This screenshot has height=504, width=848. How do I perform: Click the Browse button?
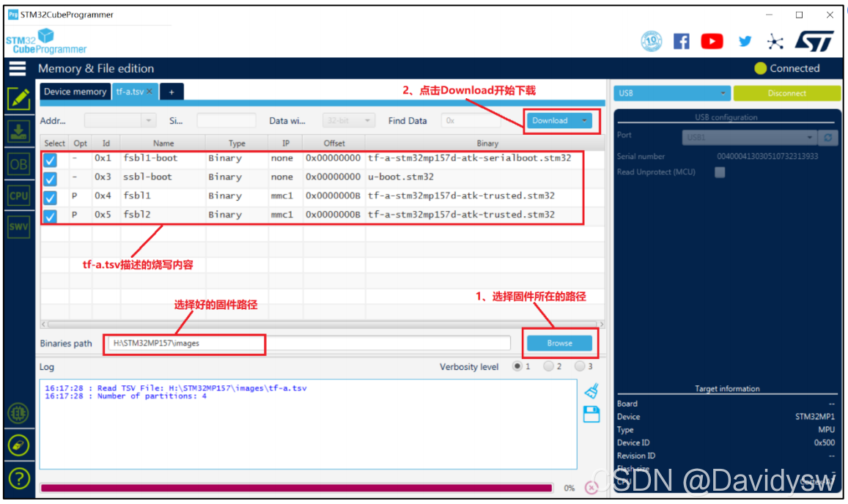click(x=559, y=343)
